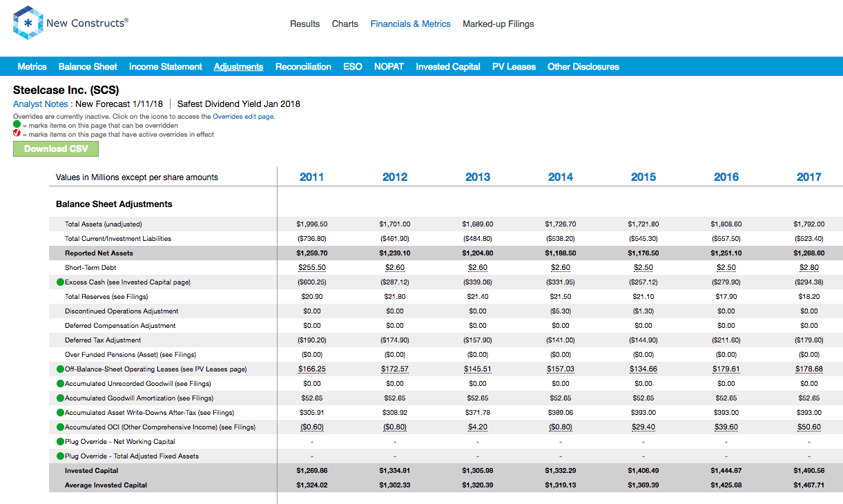Image resolution: width=843 pixels, height=504 pixels.
Task: Click 2015 Accumulated OCI value $29.40
Action: [x=643, y=427]
